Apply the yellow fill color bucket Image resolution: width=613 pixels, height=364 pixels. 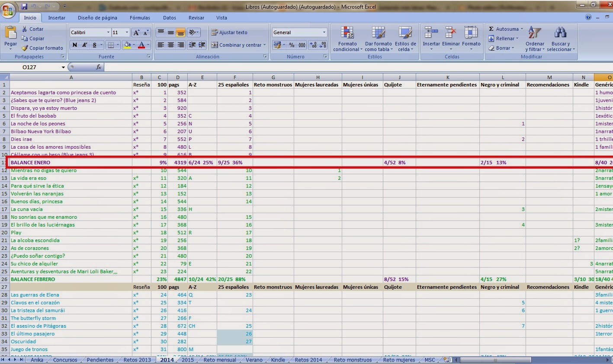point(127,45)
